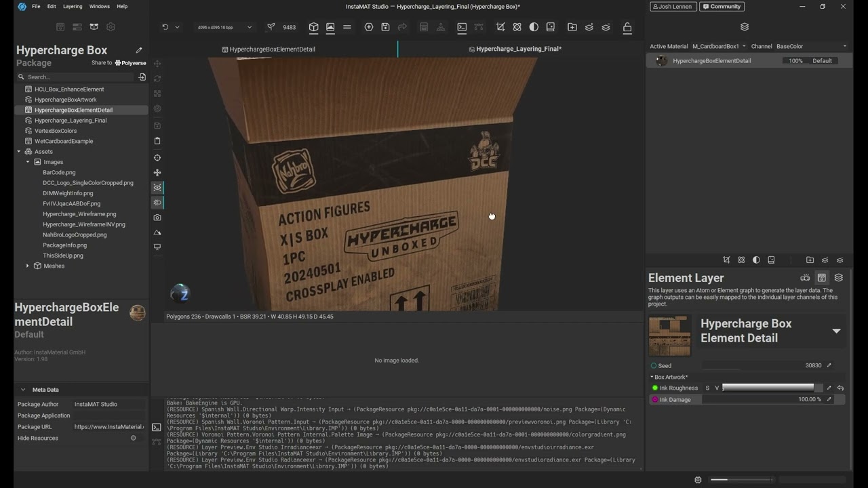Toggle the upper eye icon in the viewport sidebar
Screen dimensions: 868x488
coord(157,188)
